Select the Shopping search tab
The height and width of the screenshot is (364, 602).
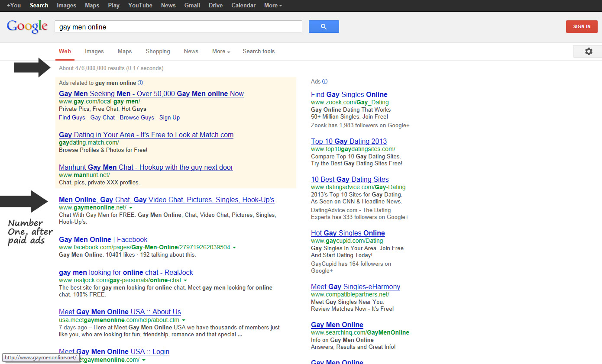(x=158, y=51)
